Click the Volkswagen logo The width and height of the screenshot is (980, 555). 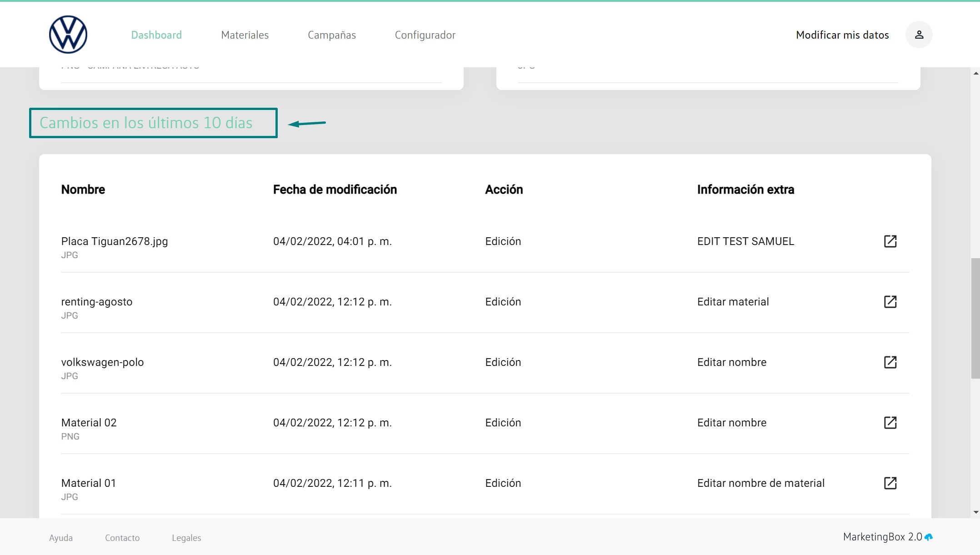click(68, 35)
